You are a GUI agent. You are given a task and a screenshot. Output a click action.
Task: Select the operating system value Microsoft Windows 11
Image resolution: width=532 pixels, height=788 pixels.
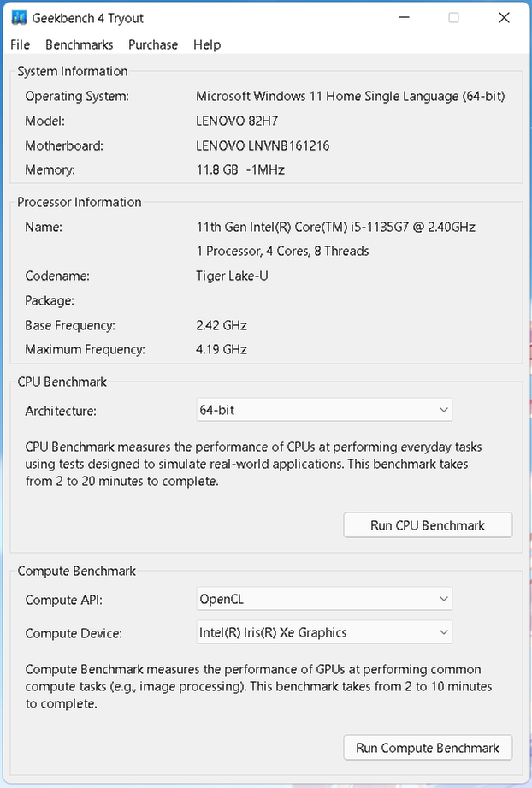click(350, 96)
